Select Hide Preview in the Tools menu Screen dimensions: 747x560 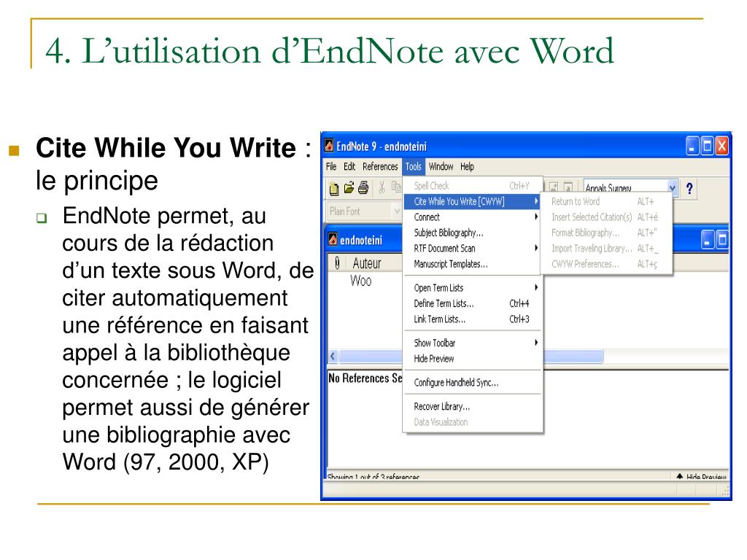[x=471, y=359]
